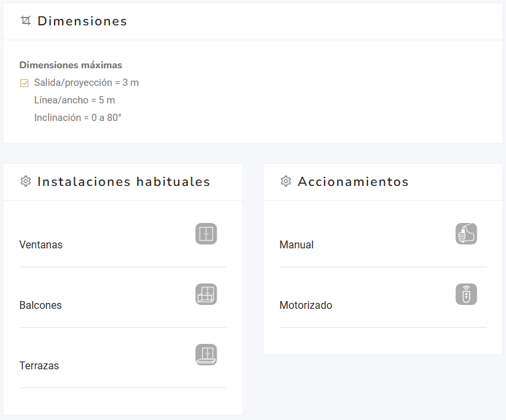Viewport: 506px width, 420px height.
Task: Click the Instalaciones habituales heading
Action: (124, 181)
